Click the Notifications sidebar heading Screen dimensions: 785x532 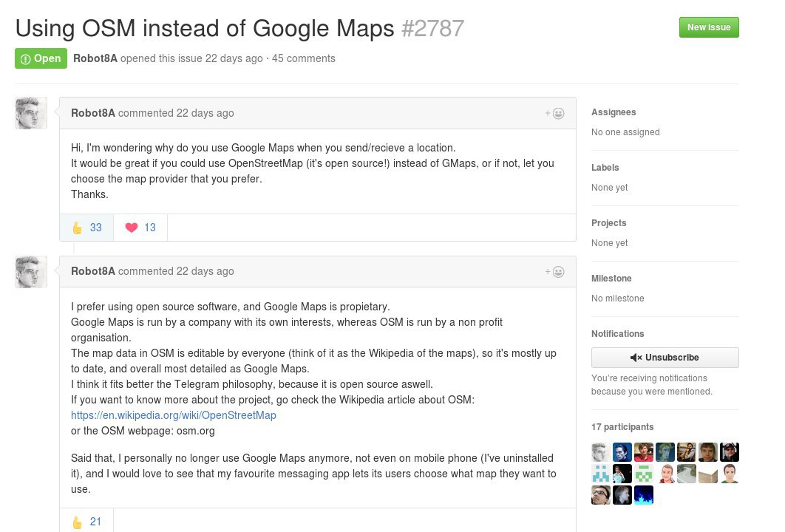(x=617, y=334)
